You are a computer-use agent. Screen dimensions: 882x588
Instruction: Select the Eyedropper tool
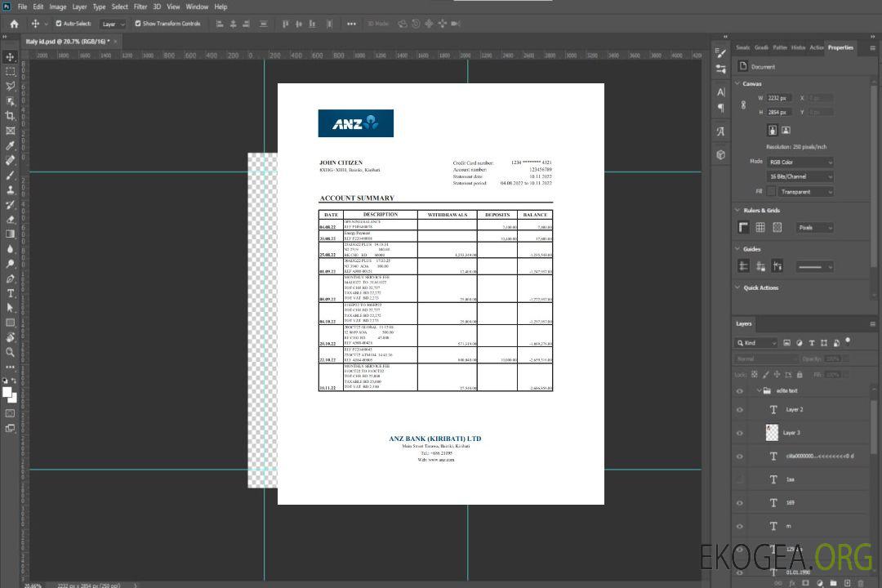[x=10, y=145]
